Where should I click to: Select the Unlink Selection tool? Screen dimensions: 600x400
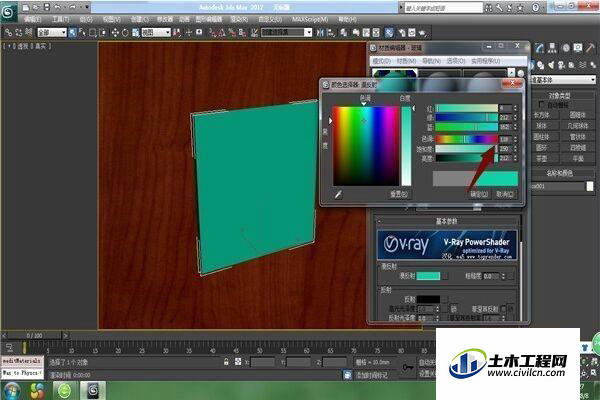(x=18, y=33)
